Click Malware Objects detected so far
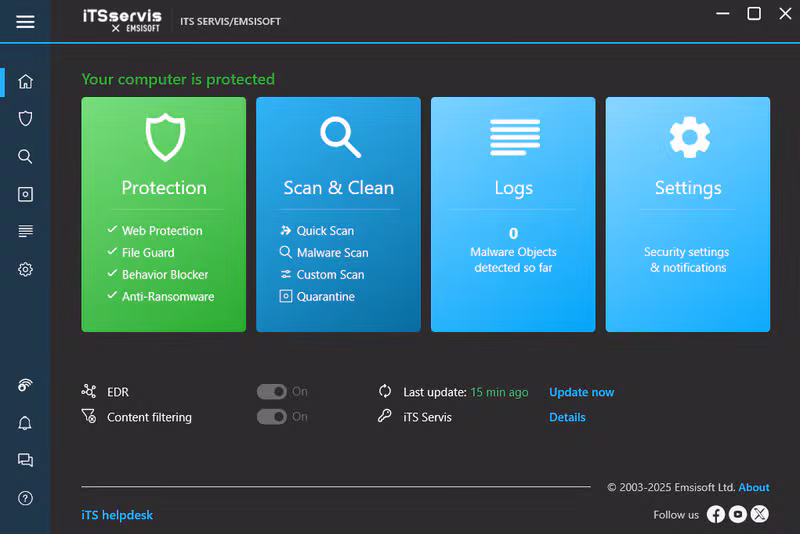800x534 pixels. [513, 260]
